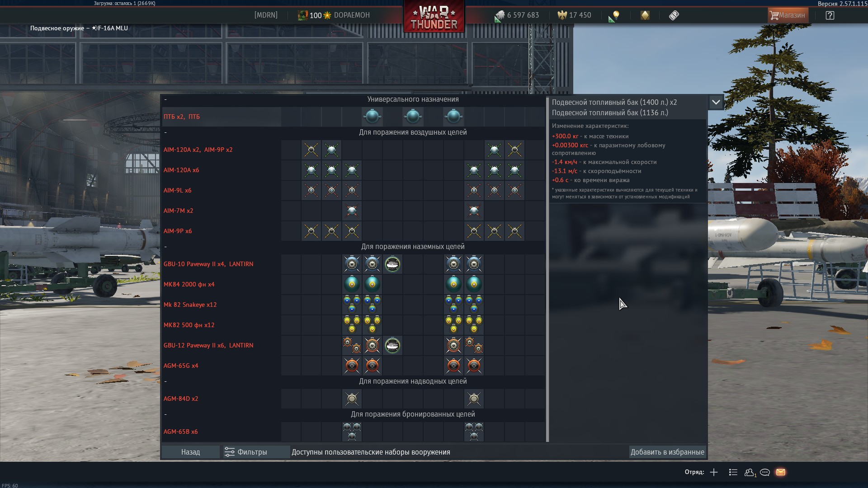Select the AIM-120A x6 preset
Screen dimensions: 868x488
[x=354, y=170]
